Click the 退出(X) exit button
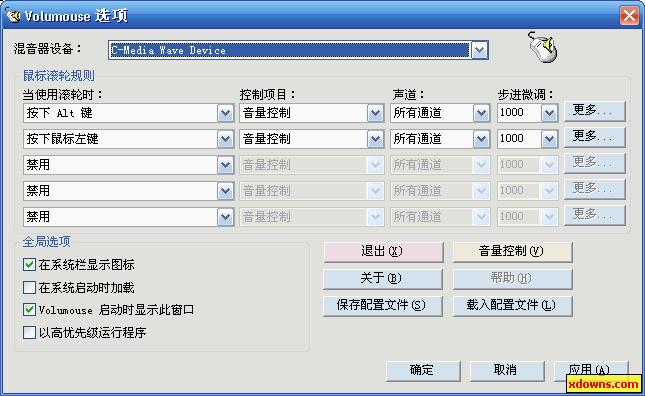 click(383, 252)
